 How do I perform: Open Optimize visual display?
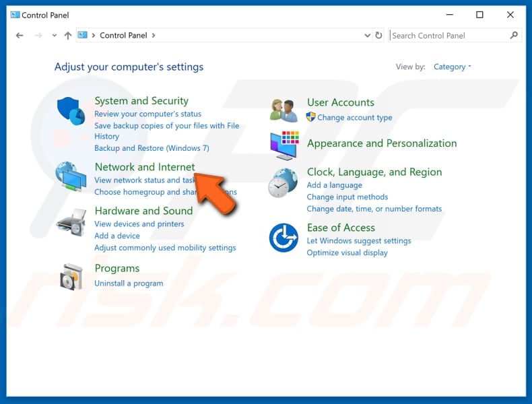(347, 252)
